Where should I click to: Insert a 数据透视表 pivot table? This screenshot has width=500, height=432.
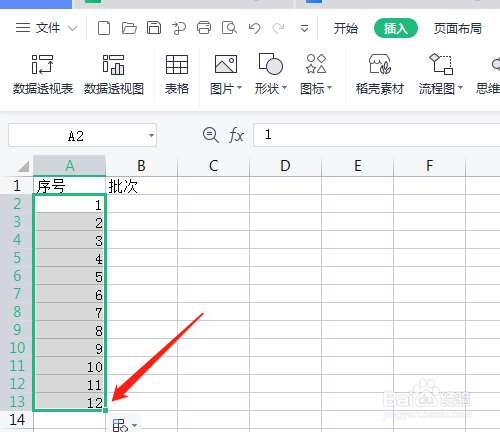point(43,75)
